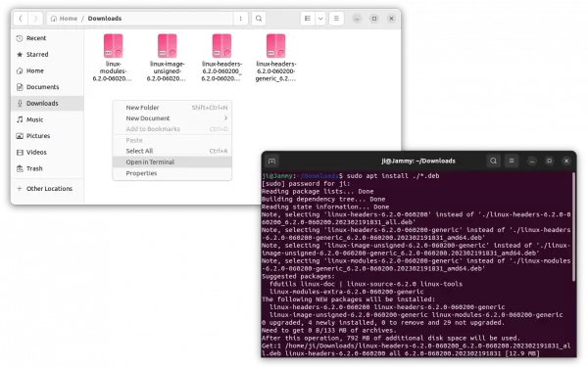Choose Select All from context menu
This screenshot has width=588, height=368.
click(172, 151)
